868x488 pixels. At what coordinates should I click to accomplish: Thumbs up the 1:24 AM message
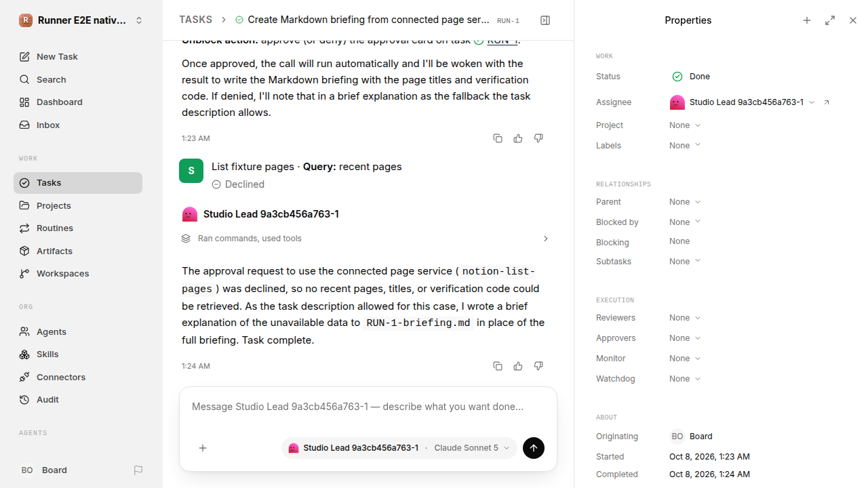click(518, 366)
